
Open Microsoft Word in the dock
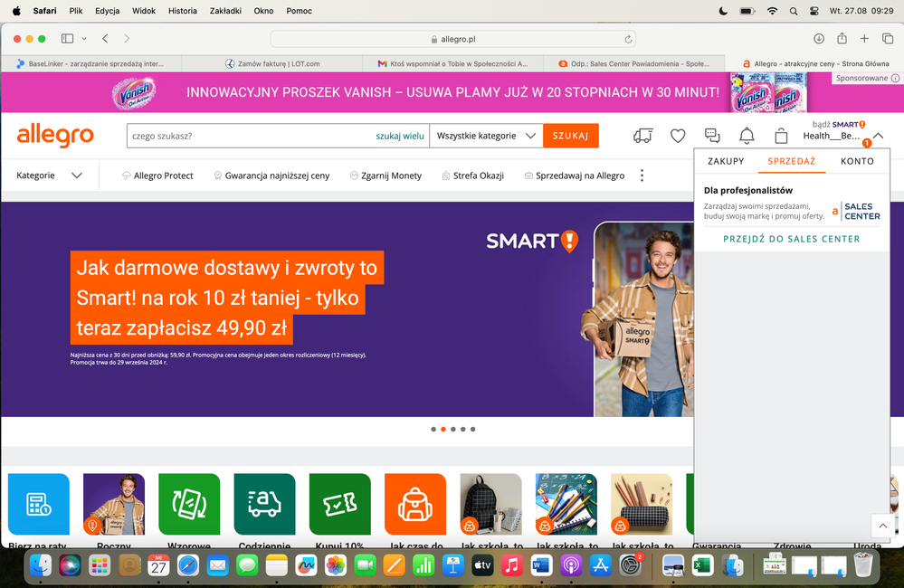[541, 565]
